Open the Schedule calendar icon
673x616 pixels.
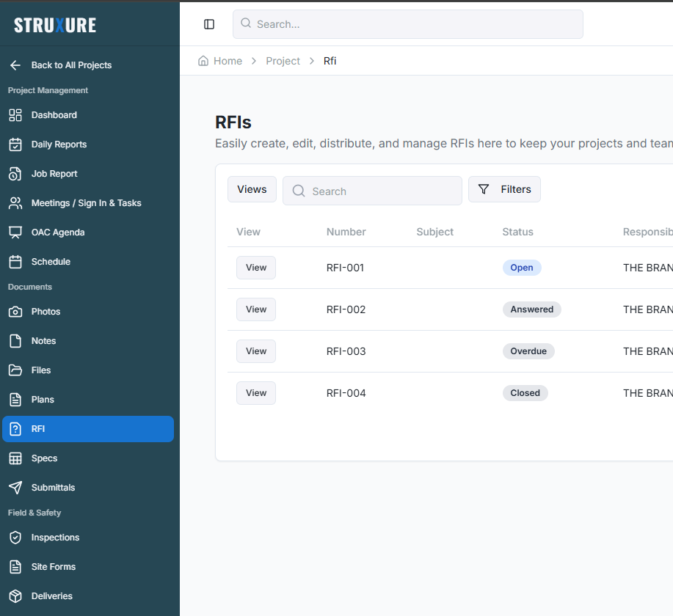(x=16, y=261)
